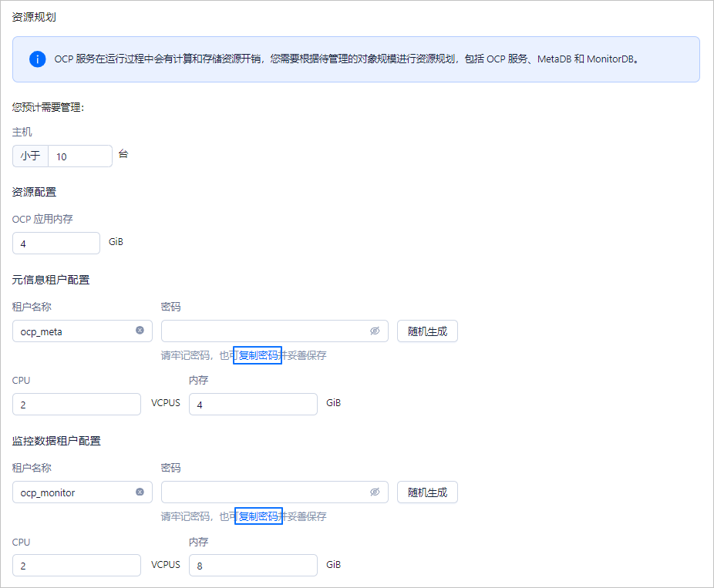Click the 您预计需要管理 label
The height and width of the screenshot is (588, 714).
(x=48, y=107)
